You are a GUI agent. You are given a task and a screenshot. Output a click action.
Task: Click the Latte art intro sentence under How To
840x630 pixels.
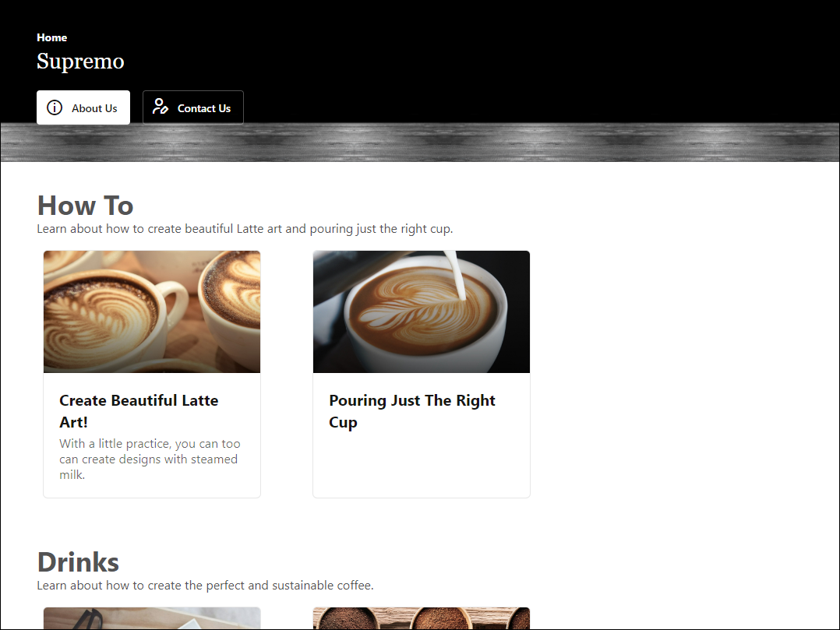coord(245,228)
